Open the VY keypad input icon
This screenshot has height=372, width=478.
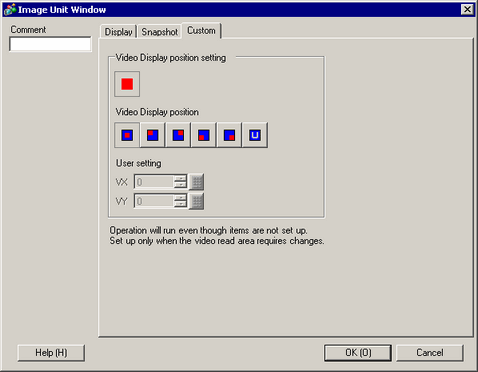197,201
